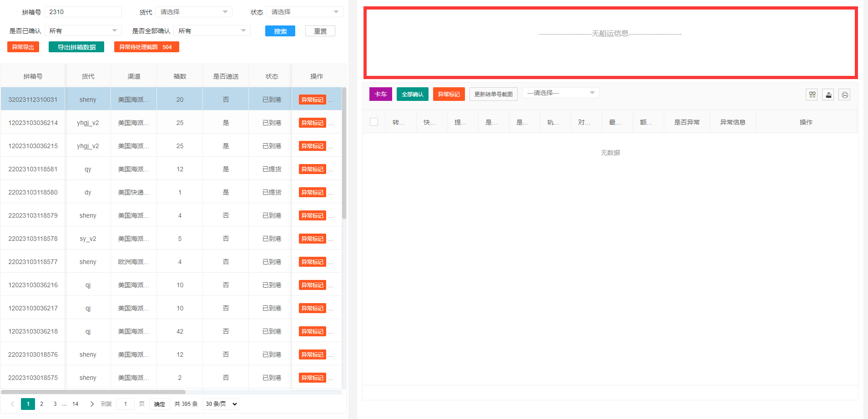868x419 pixels.
Task: Click the 拼箱号 input field
Action: click(x=83, y=12)
